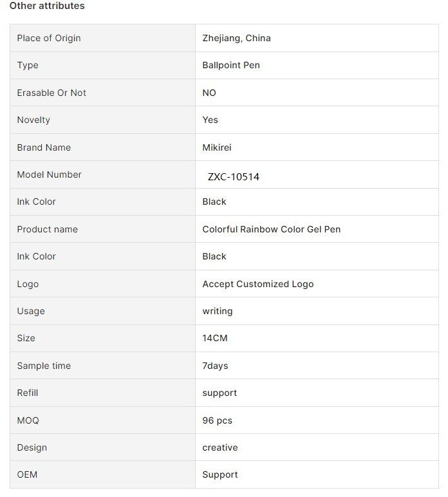The width and height of the screenshot is (448, 497).
Task: Click the MOQ value 96 pcs
Action: click(x=218, y=420)
